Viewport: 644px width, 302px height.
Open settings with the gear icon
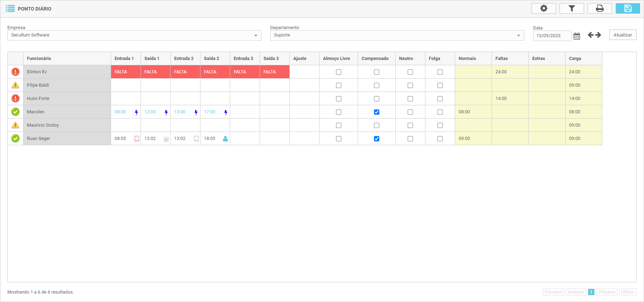(x=543, y=8)
